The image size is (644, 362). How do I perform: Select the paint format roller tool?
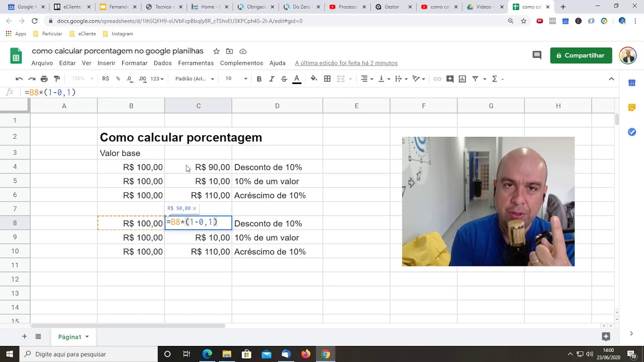[x=57, y=79]
